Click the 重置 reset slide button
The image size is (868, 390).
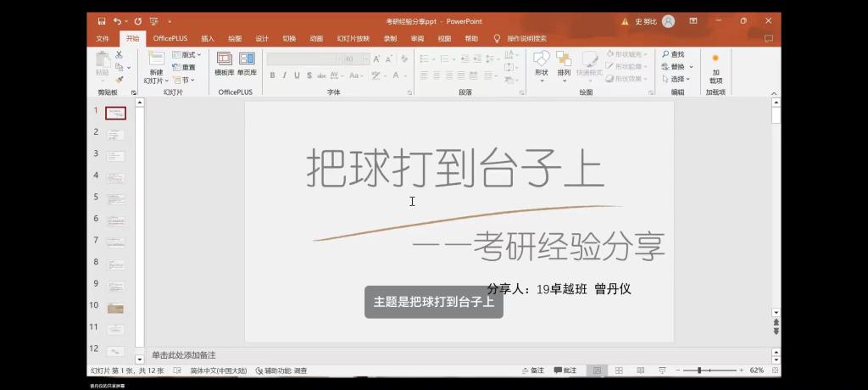pyautogui.click(x=184, y=67)
